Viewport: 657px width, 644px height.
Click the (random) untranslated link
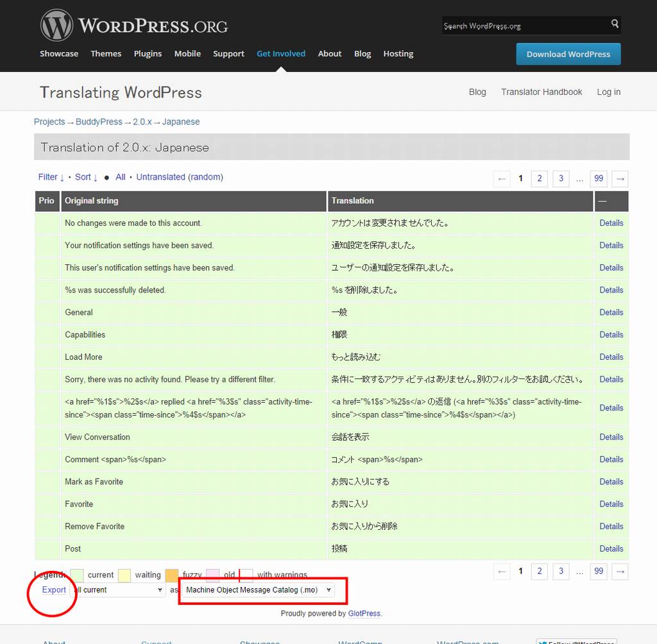coord(205,177)
